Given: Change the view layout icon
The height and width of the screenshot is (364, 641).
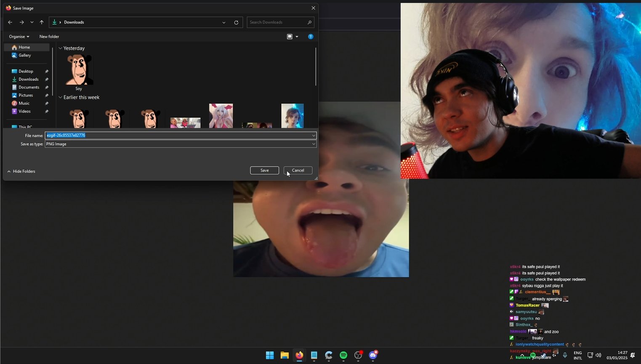Looking at the screenshot, I should pyautogui.click(x=290, y=37).
